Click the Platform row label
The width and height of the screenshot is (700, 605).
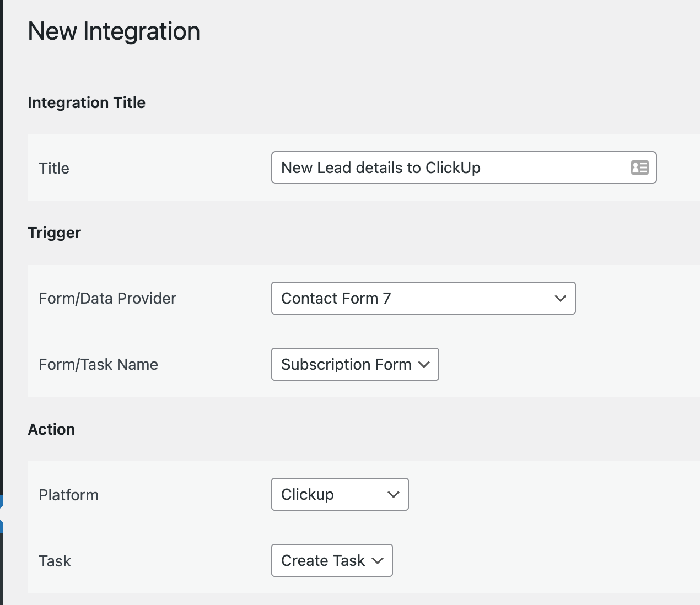(68, 494)
